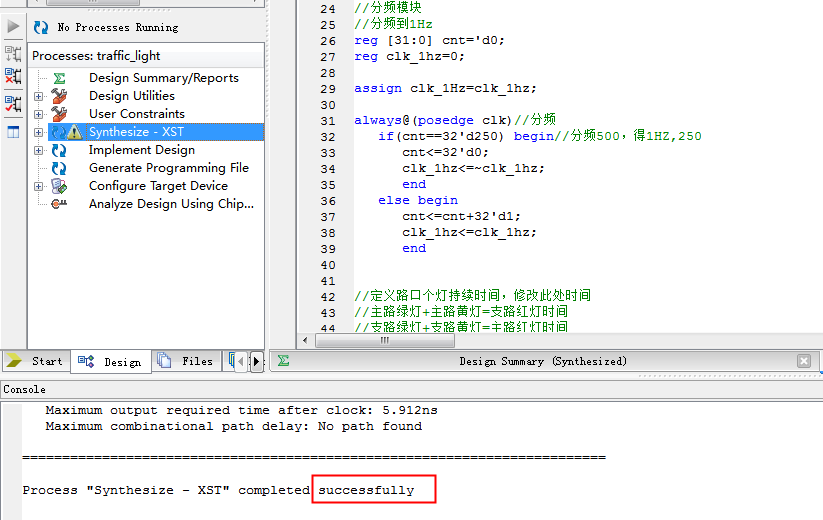Select Configure Target Device process row

(x=159, y=185)
